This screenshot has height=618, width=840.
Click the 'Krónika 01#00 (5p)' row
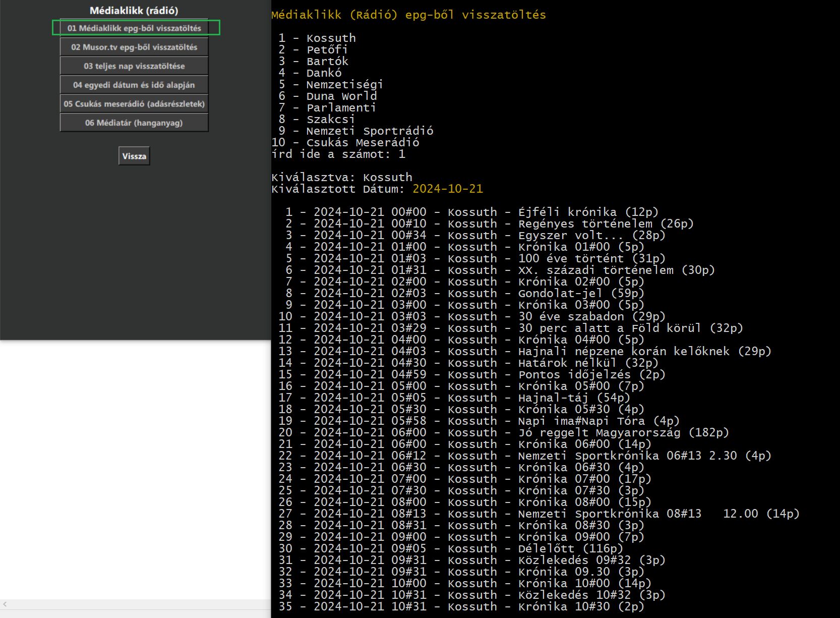(465, 247)
